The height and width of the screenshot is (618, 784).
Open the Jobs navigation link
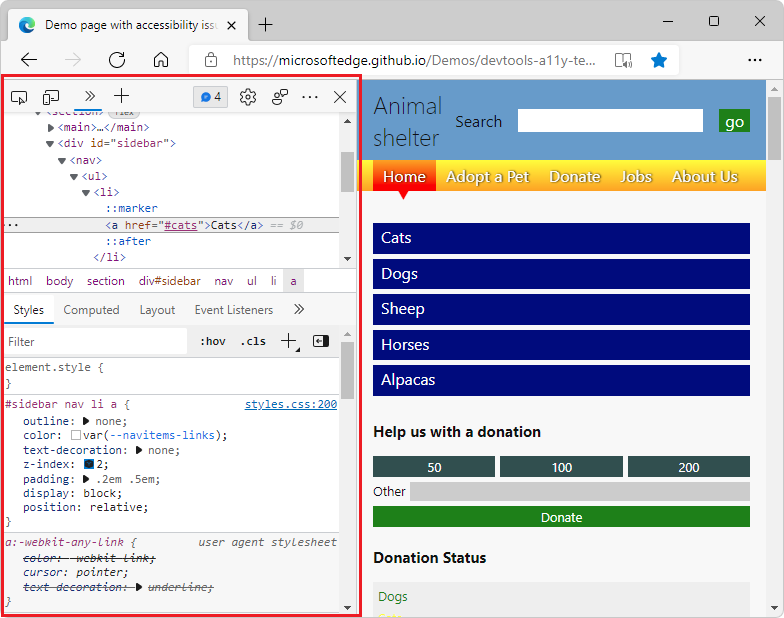pyautogui.click(x=636, y=176)
